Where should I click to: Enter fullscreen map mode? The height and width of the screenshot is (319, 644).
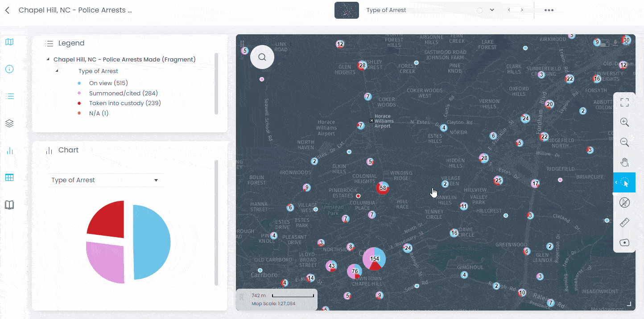point(624,102)
